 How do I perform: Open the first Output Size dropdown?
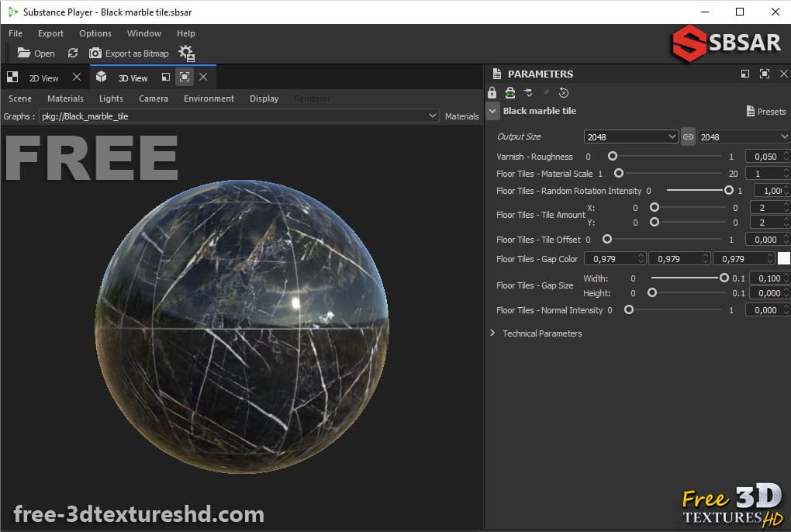coord(631,136)
